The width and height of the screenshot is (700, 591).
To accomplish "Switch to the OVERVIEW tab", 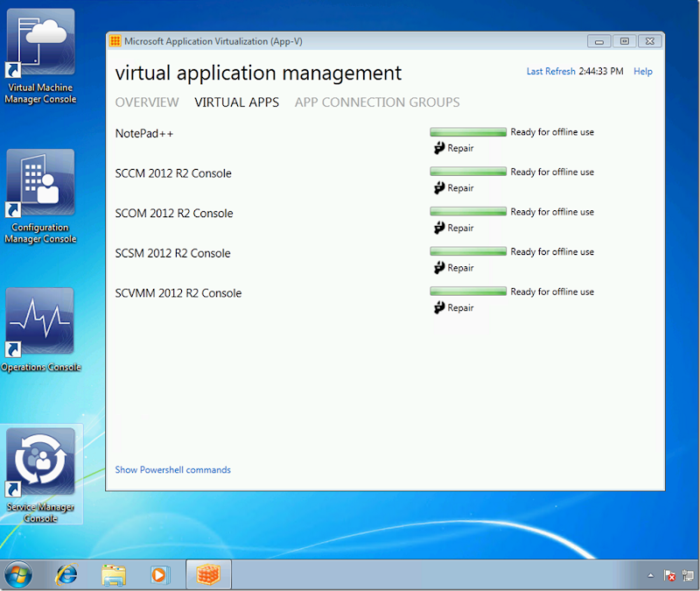I will click(147, 102).
